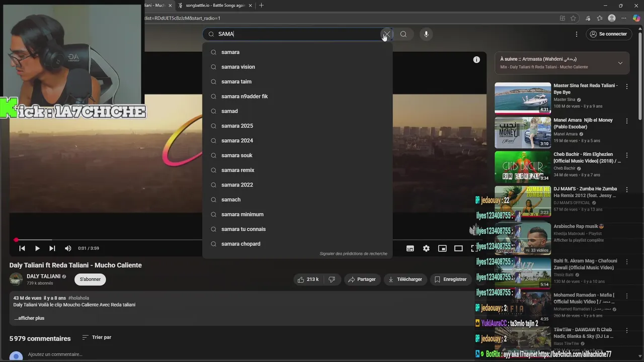Expand description with '...afficher plus'

point(29,318)
